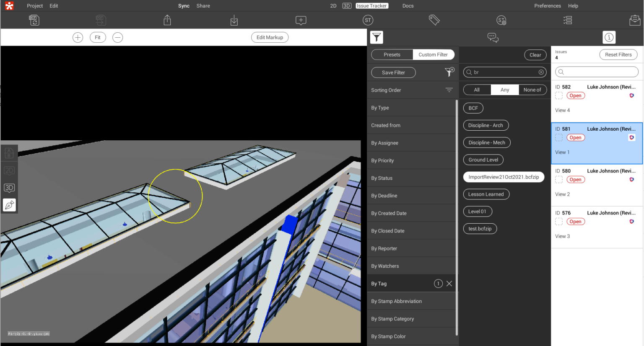Open the issue info panel icon

pyautogui.click(x=609, y=37)
